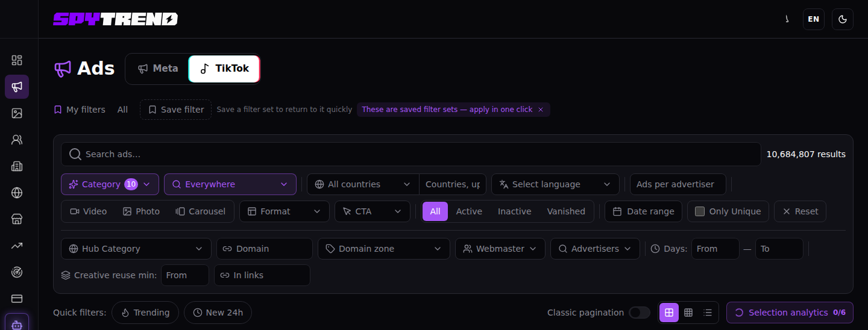Screen dimensions: 868x330
Task: Click the My filters bookmark icon
Action: tap(58, 110)
